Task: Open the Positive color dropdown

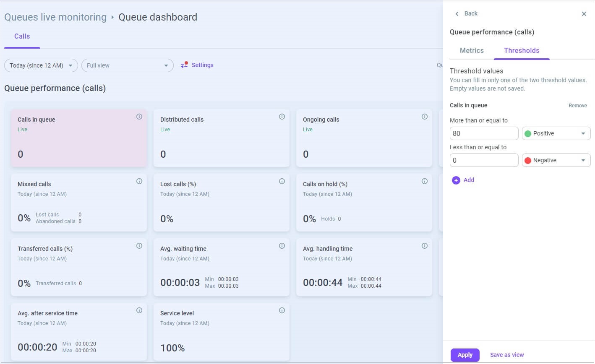Action: [556, 133]
